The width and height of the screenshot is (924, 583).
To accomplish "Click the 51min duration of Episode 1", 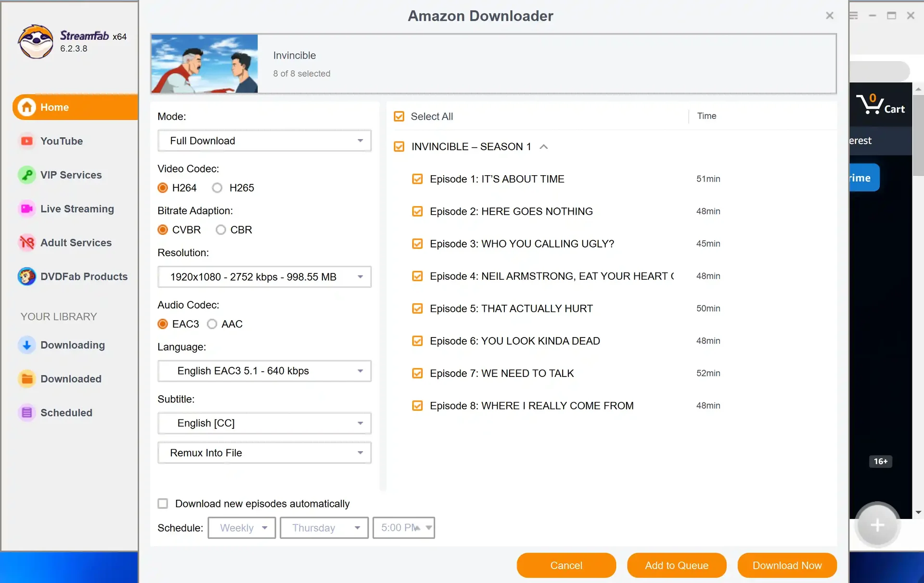I will point(708,179).
